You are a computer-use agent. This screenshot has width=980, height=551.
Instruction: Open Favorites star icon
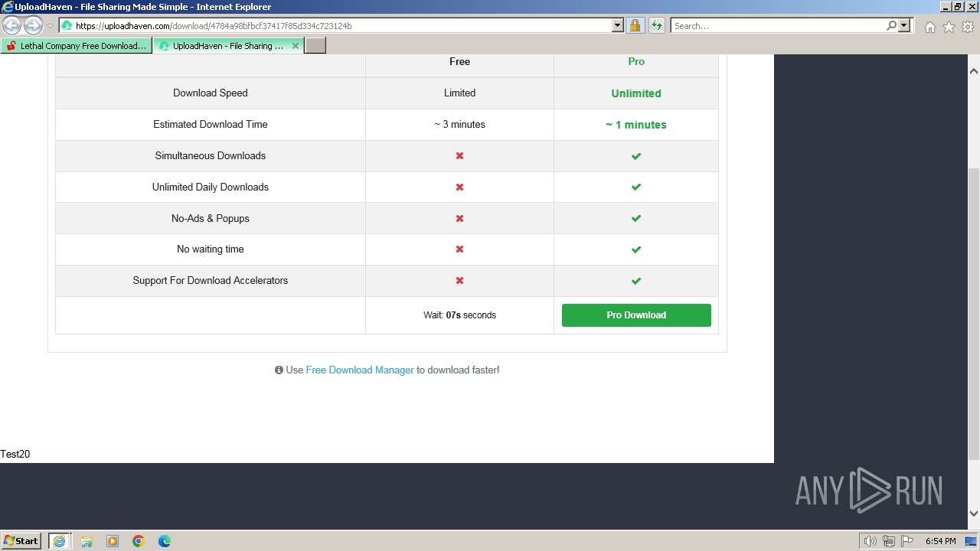coord(949,27)
